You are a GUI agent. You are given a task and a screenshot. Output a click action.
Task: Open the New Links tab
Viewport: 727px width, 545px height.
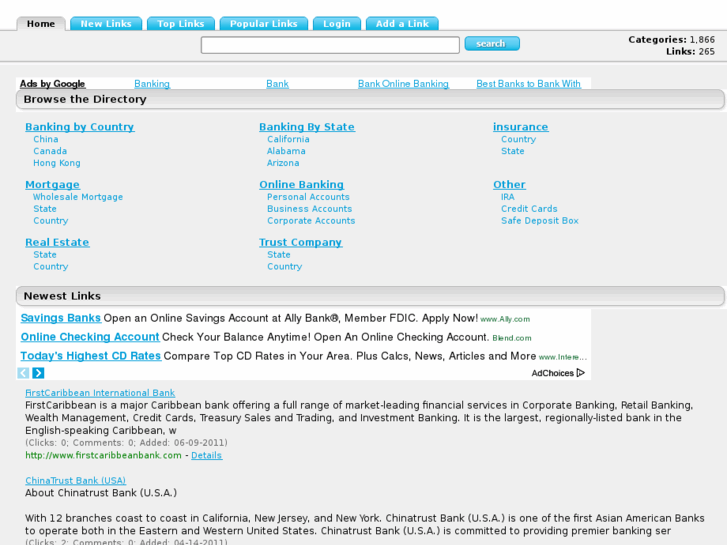106,24
